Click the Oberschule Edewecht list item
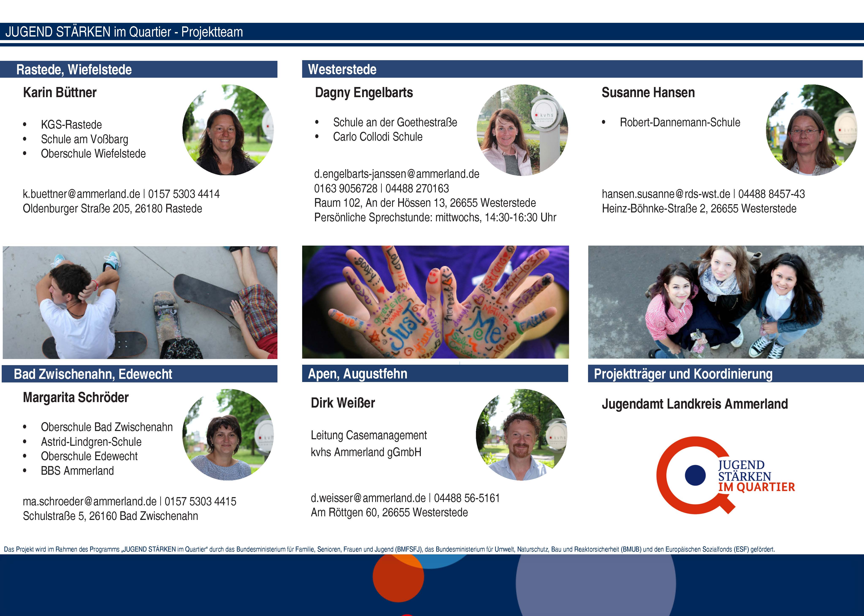 (x=89, y=456)
